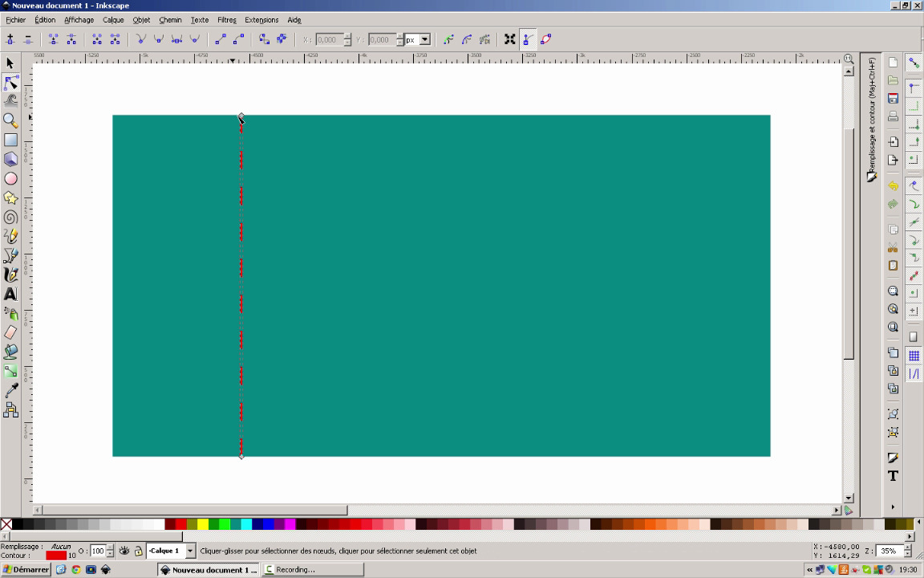
Task: Select the Rectangle tool in the toolbox
Action: point(10,140)
